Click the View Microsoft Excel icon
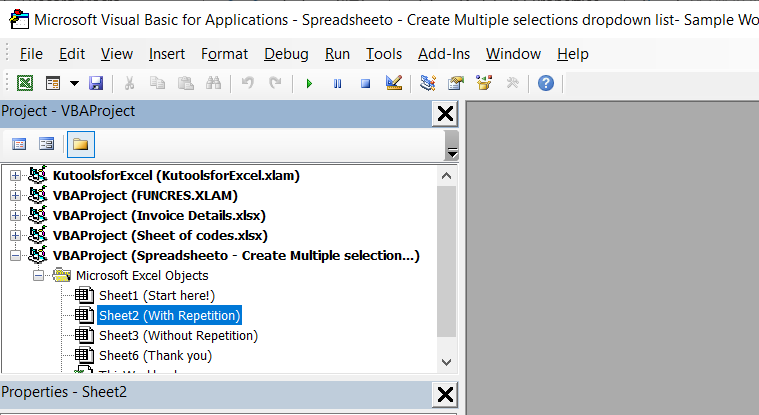The width and height of the screenshot is (759, 415). [x=24, y=83]
